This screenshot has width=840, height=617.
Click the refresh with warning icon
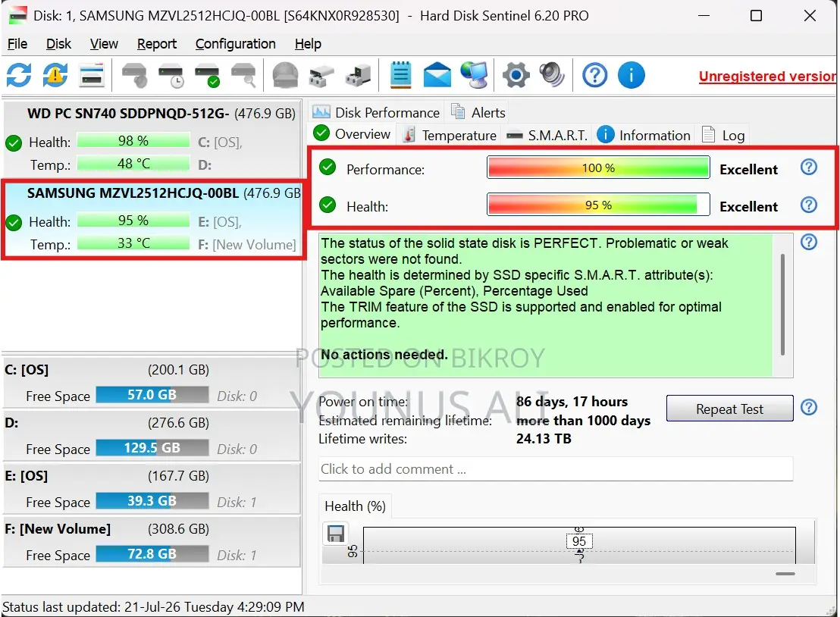pos(55,75)
